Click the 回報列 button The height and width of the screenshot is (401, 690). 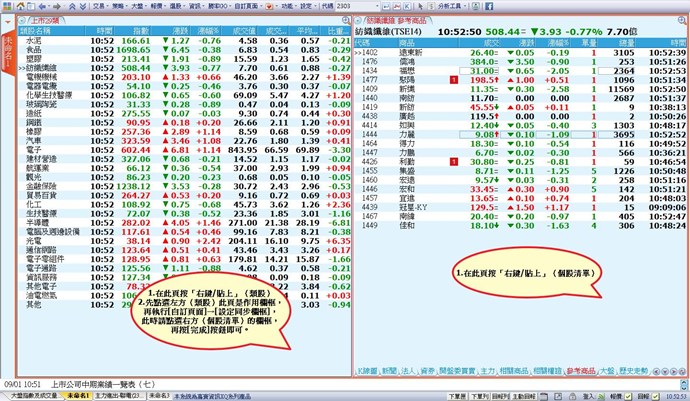pos(500,397)
